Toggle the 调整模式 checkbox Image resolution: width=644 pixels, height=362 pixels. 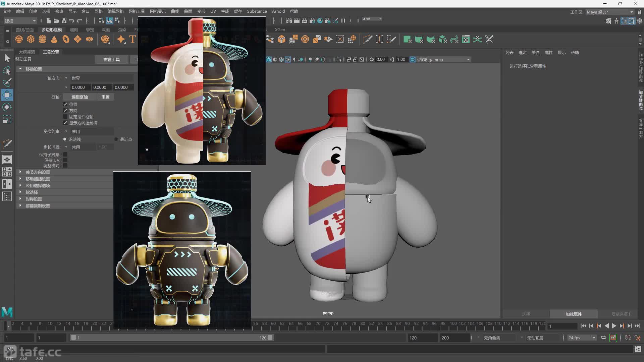coord(65,166)
